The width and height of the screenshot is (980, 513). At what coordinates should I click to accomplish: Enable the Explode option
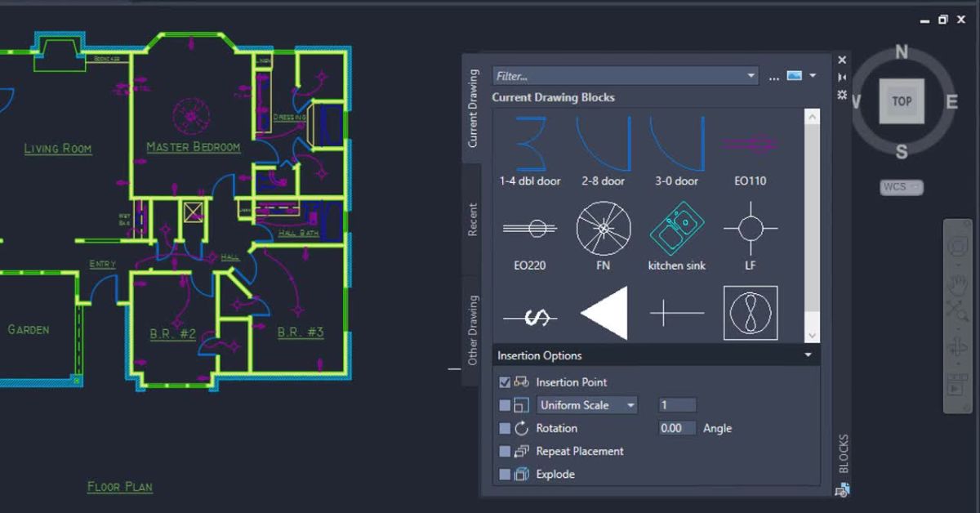[504, 474]
